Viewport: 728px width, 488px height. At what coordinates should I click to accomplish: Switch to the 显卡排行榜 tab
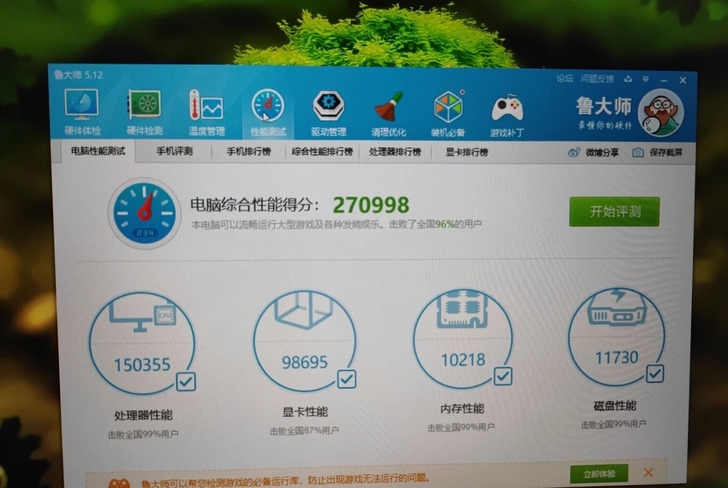pos(467,152)
